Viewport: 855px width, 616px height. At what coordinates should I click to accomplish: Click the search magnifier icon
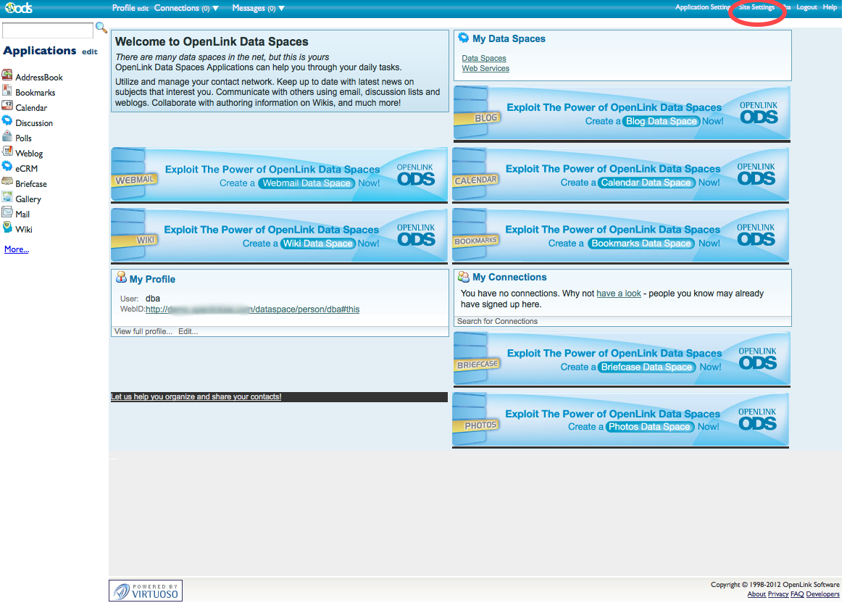tap(101, 28)
